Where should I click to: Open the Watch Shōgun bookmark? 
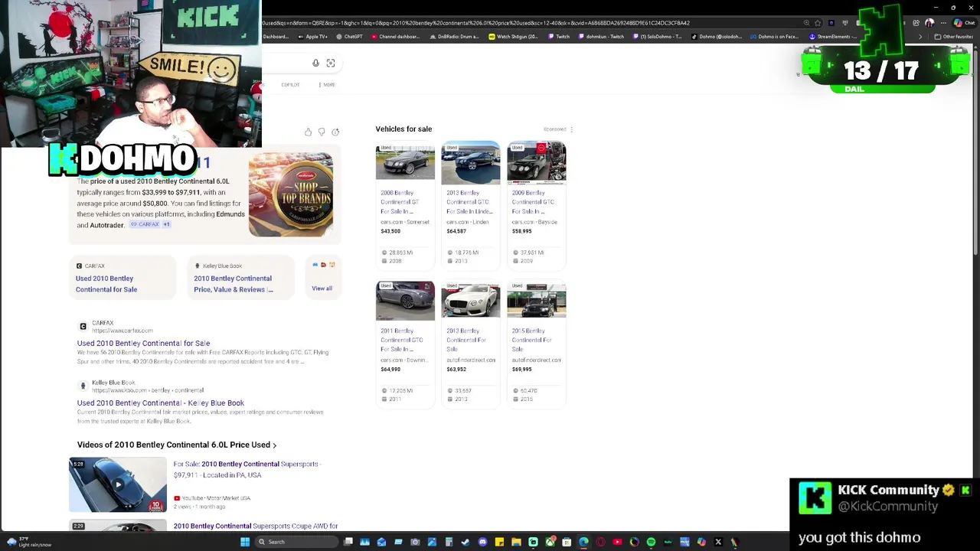coord(513,37)
